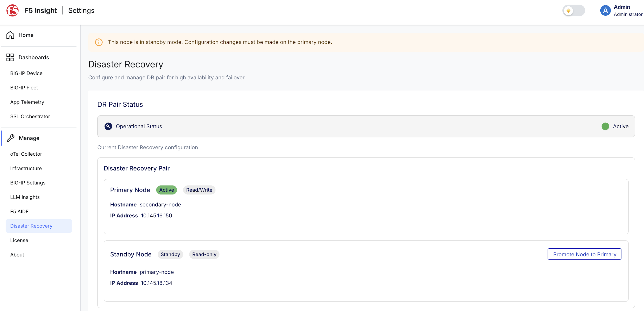644x311 pixels.
Task: Open the License page
Action: point(19,241)
